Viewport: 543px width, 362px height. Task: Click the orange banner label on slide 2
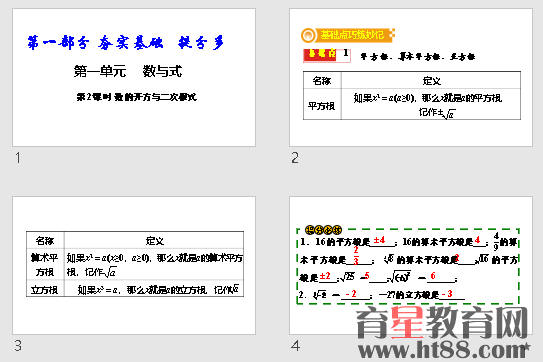348,35
